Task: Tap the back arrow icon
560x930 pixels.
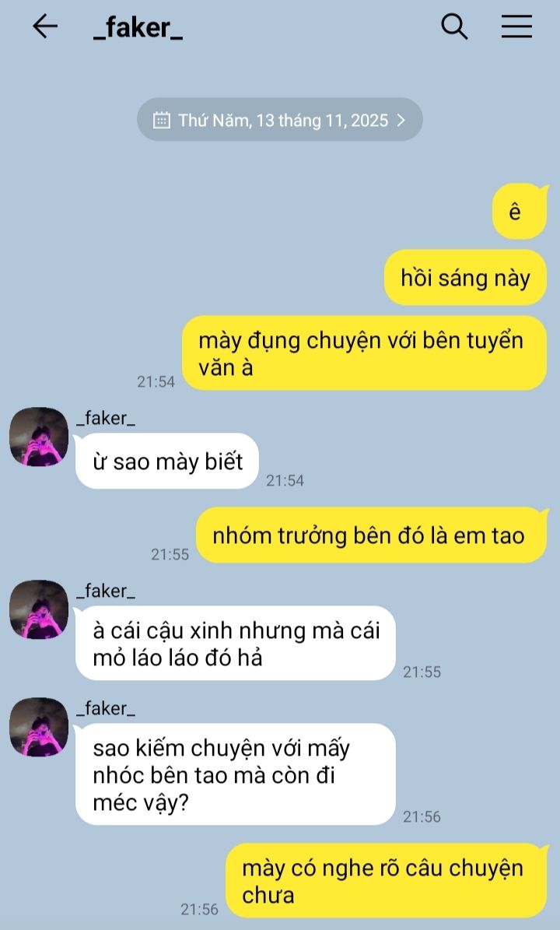Action: [x=45, y=26]
